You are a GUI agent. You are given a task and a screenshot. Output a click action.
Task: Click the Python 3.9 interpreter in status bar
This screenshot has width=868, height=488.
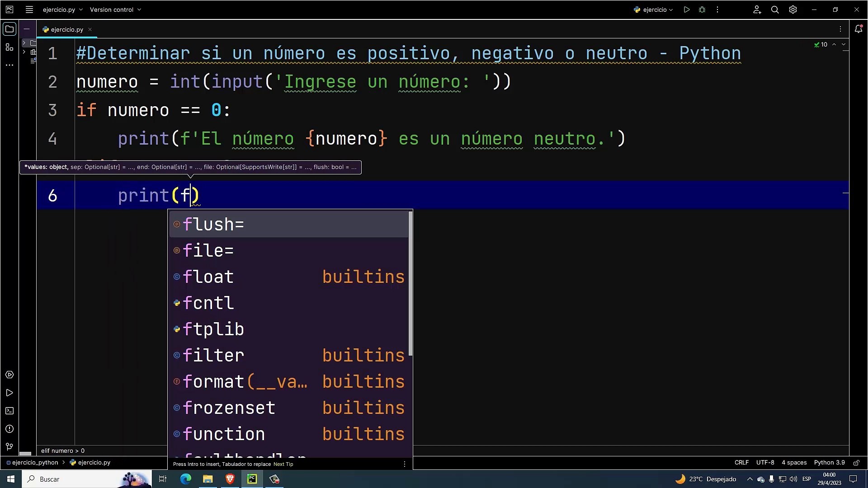click(829, 463)
